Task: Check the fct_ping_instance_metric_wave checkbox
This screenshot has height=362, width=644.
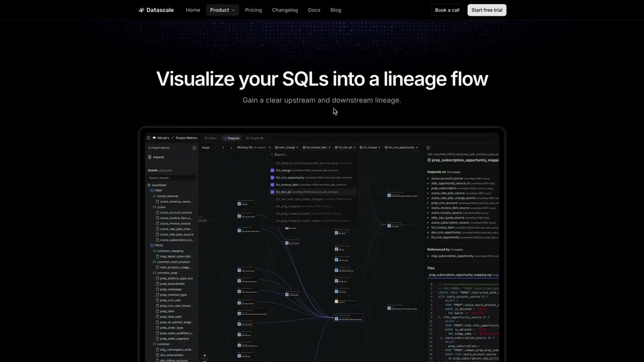Action: pos(272,221)
